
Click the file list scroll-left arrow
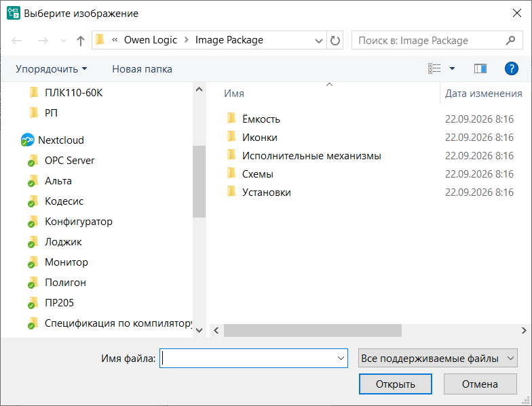[216, 331]
